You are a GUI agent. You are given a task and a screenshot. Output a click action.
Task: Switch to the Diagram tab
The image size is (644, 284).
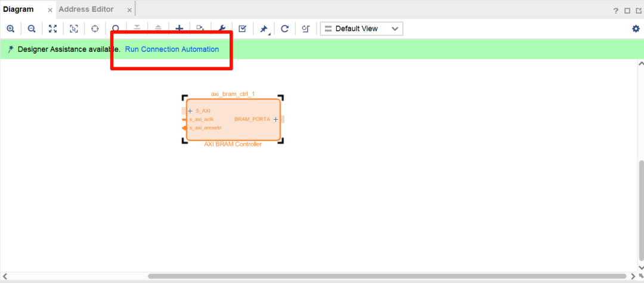pos(18,9)
